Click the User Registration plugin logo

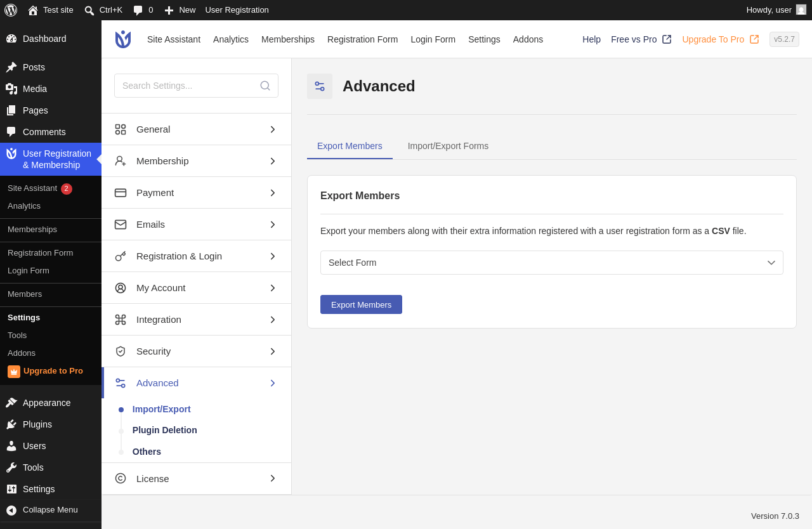(123, 39)
